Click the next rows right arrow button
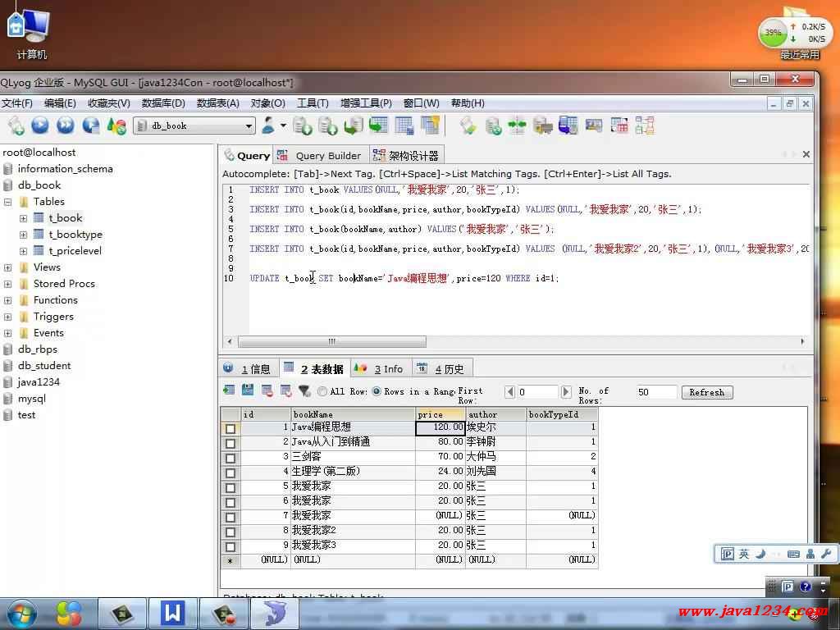840x630 pixels. point(566,392)
